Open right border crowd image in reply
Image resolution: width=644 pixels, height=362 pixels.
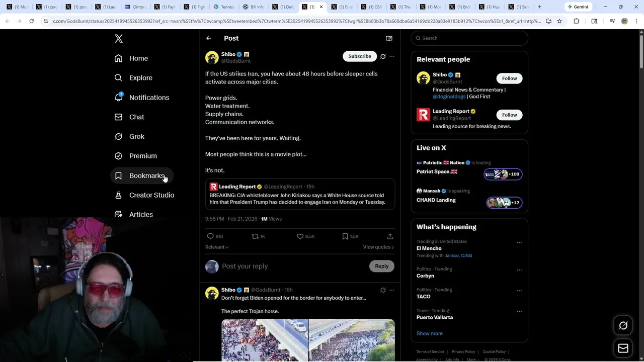(352, 340)
